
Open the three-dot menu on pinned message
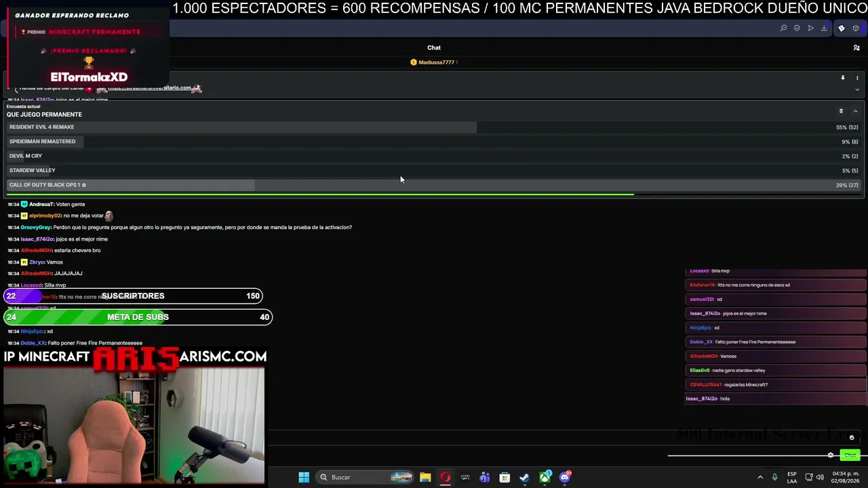pyautogui.click(x=857, y=78)
